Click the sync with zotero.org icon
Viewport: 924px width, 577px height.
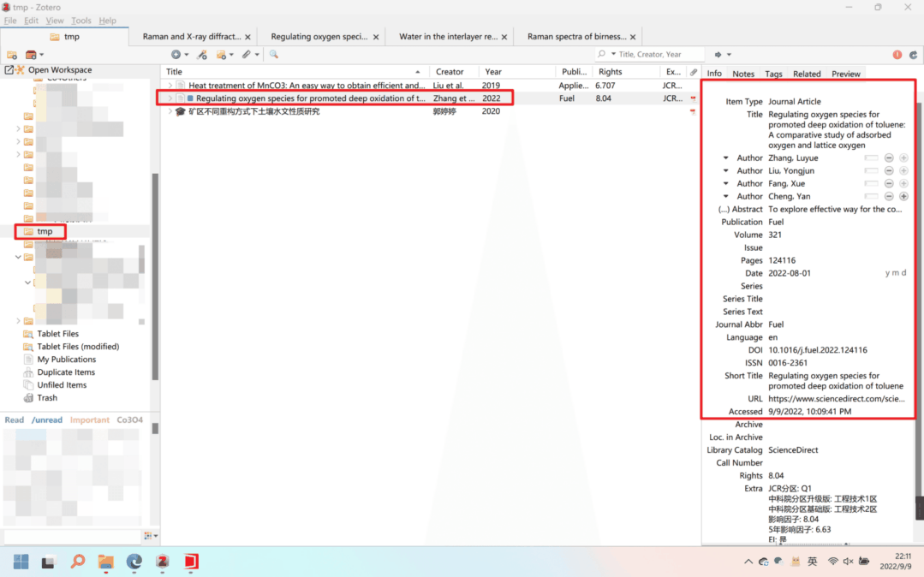click(913, 55)
